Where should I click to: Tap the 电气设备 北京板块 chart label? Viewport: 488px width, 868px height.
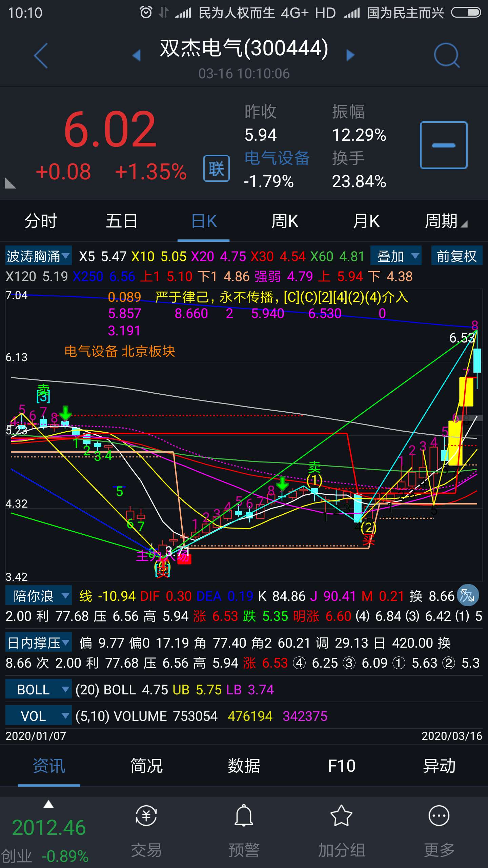120,351
